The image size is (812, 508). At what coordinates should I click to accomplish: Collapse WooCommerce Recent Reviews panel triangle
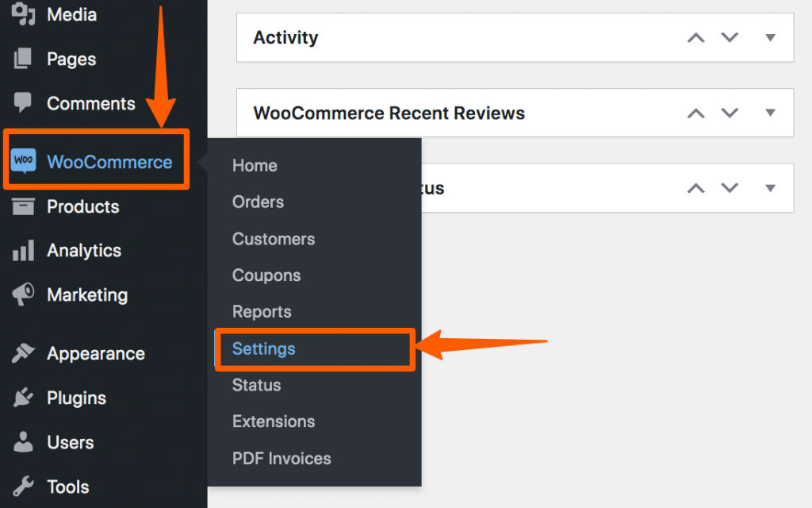[771, 113]
